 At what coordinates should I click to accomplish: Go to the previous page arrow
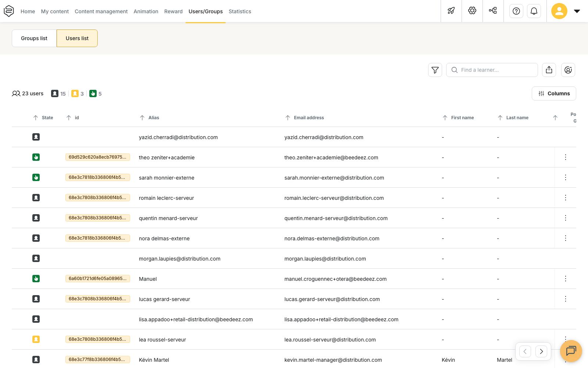click(x=525, y=351)
